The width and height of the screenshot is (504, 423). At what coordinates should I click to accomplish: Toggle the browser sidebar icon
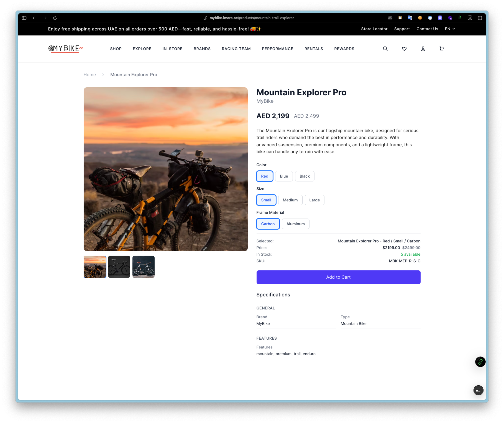pos(24,18)
